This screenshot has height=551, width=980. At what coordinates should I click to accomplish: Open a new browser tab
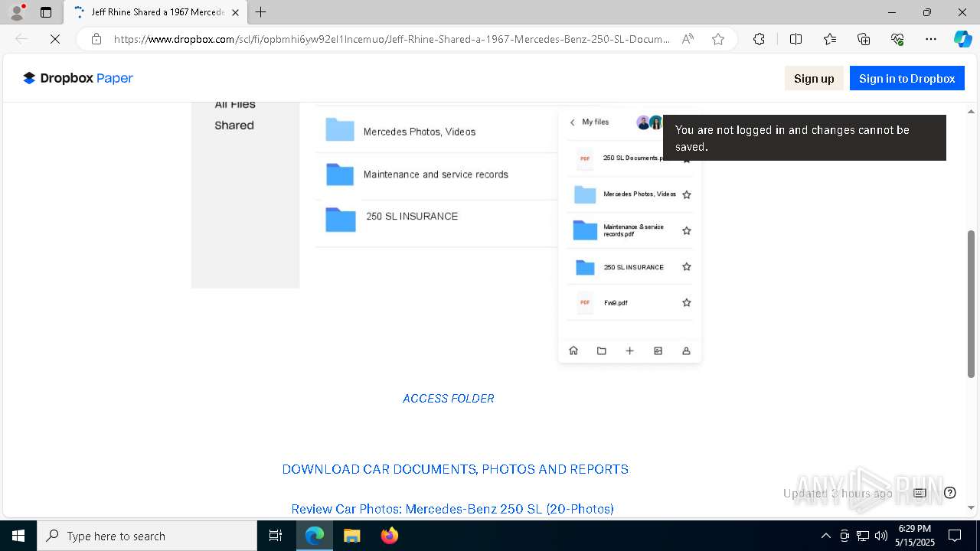[261, 12]
